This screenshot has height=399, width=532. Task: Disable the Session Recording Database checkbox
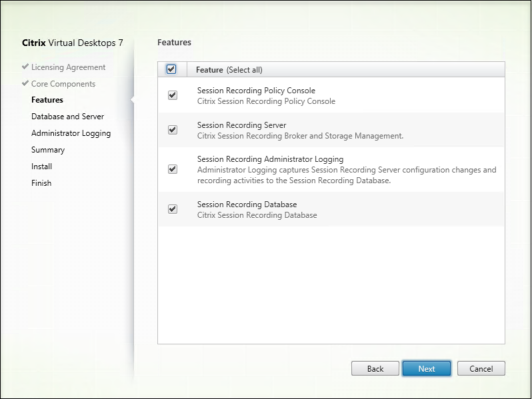(x=173, y=209)
